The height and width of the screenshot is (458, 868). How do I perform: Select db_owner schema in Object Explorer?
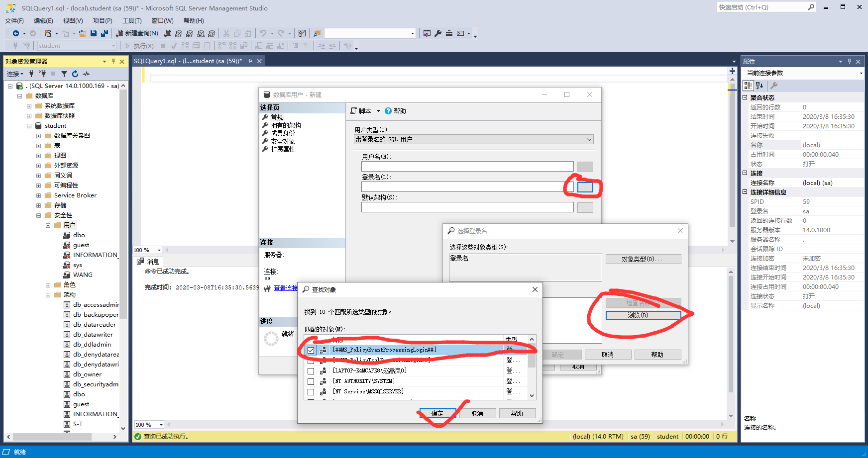point(87,374)
